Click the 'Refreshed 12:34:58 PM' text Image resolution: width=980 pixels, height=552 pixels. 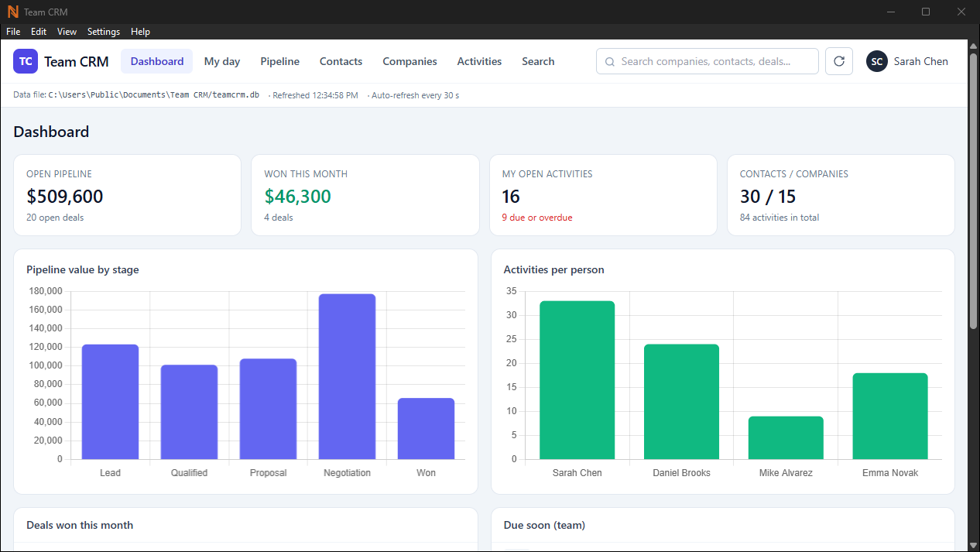pyautogui.click(x=315, y=95)
